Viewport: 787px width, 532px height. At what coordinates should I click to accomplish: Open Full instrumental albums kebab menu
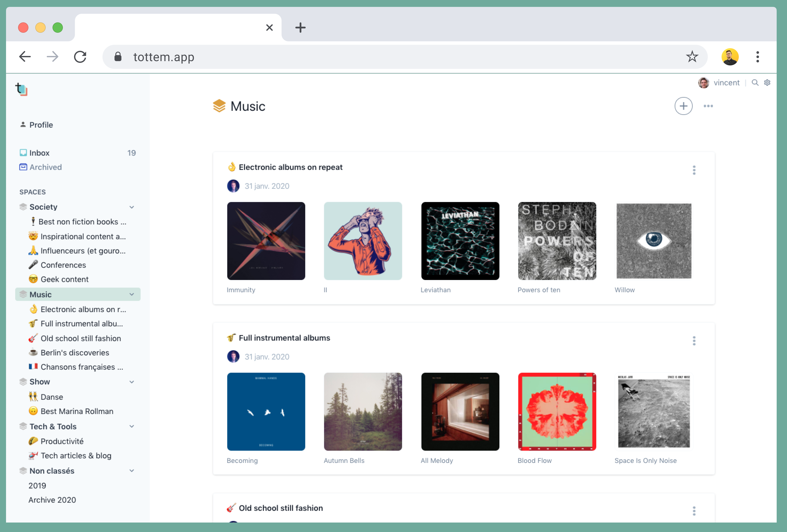(694, 341)
